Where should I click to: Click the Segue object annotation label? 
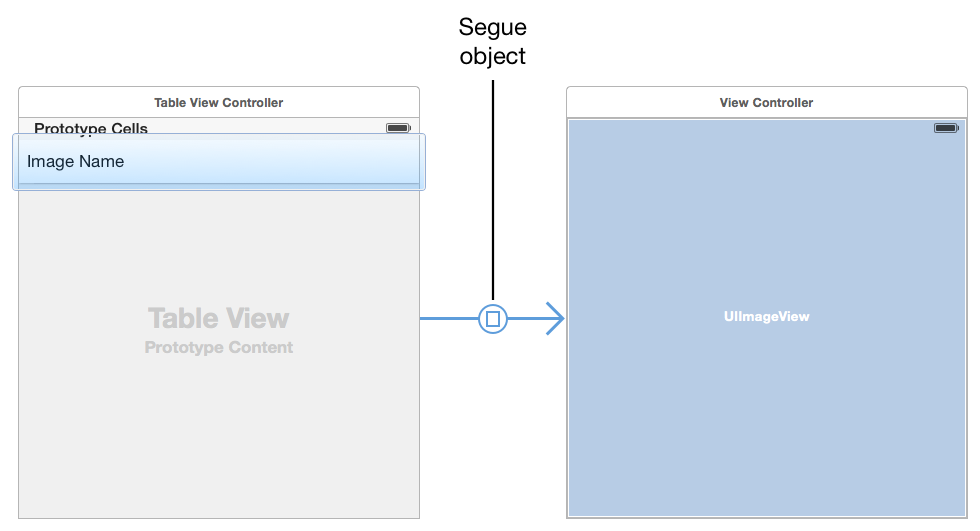point(493,41)
